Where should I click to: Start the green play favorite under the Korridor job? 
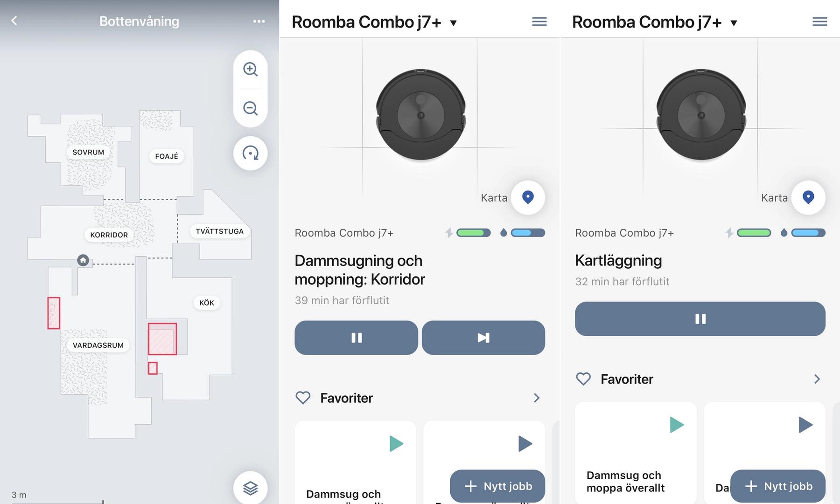click(396, 443)
